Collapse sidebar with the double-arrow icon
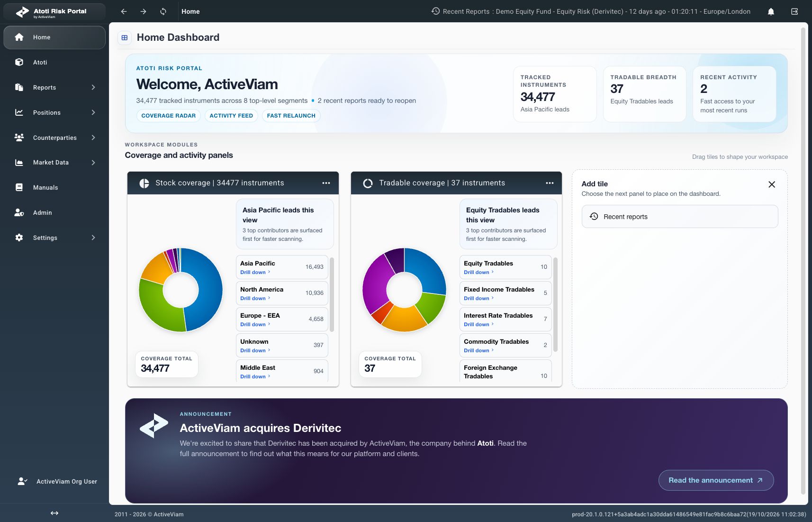Image resolution: width=812 pixels, height=522 pixels. point(54,513)
